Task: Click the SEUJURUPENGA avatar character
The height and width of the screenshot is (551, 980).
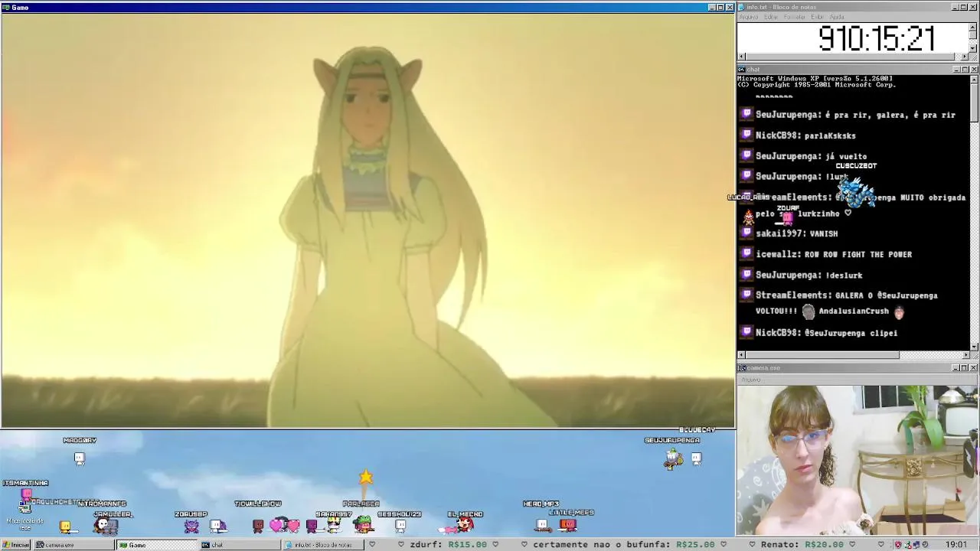Action: tap(674, 458)
